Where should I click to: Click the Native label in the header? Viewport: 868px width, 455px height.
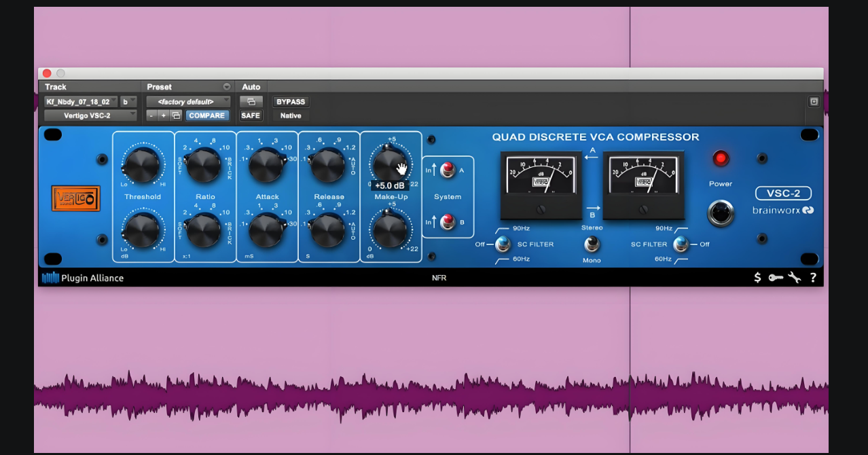pyautogui.click(x=291, y=115)
